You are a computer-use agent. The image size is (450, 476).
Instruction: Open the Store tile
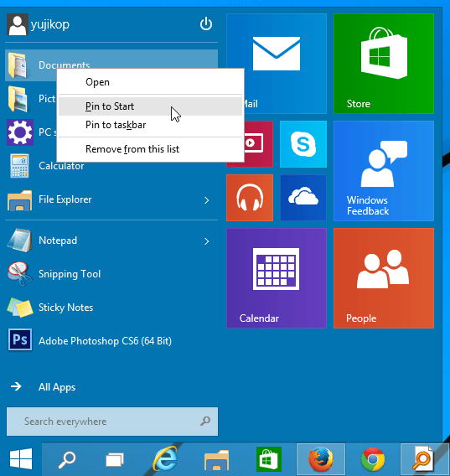point(384,64)
